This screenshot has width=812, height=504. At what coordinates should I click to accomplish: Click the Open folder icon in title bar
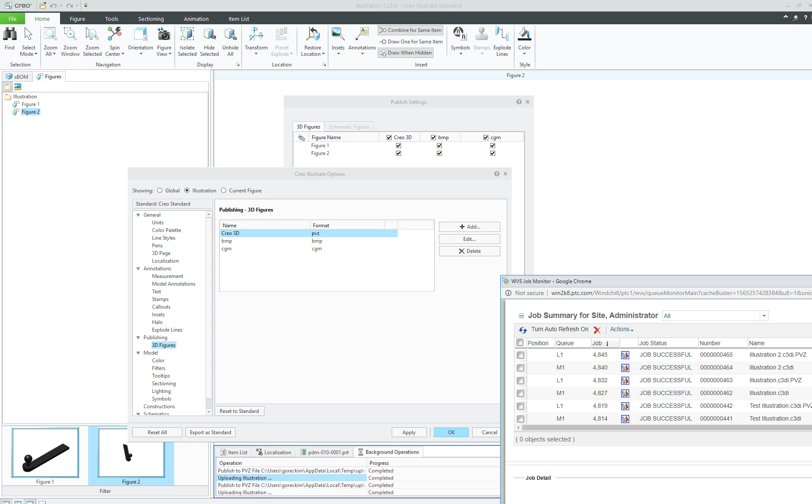tap(43, 6)
